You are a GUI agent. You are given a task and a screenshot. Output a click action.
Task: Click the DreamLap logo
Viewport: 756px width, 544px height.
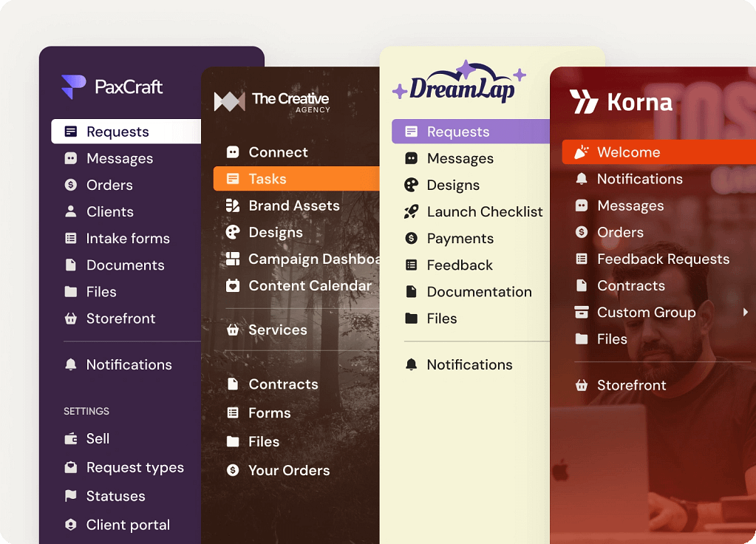(x=459, y=81)
